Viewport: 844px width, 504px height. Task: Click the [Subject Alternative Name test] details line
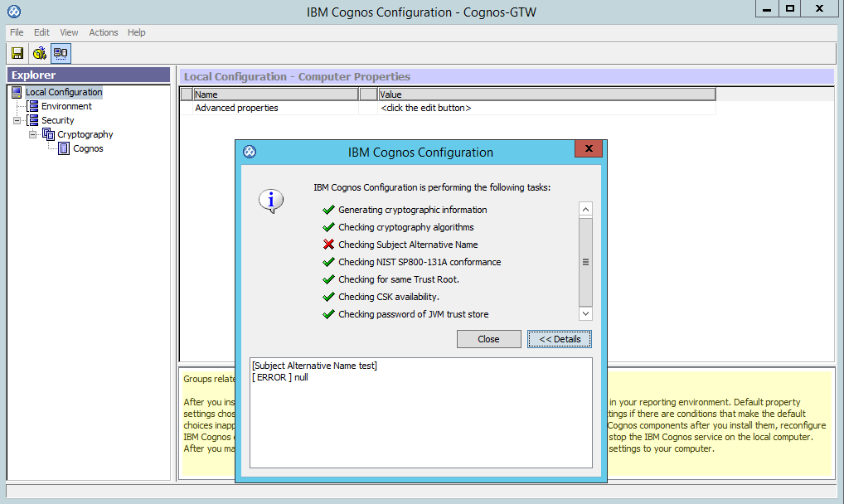314,366
